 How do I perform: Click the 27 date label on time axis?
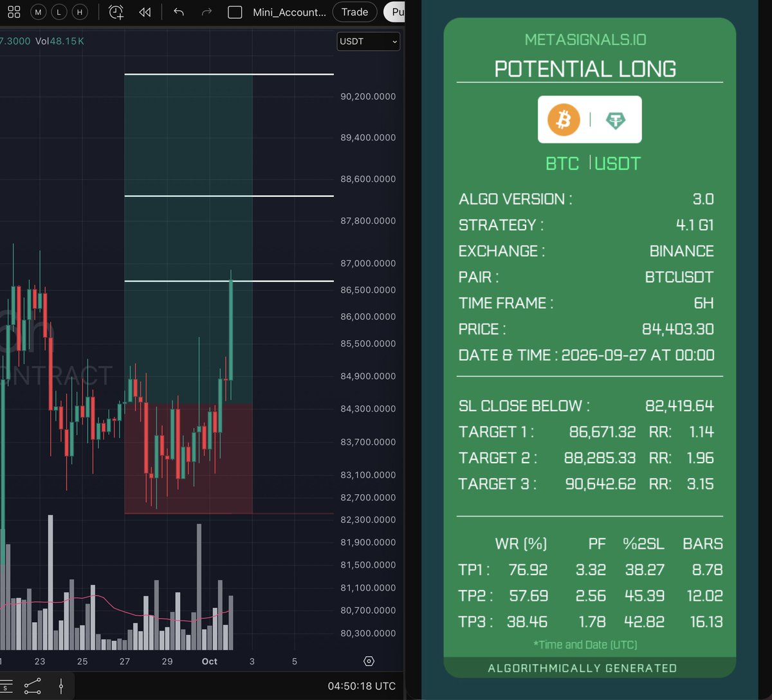coord(125,661)
